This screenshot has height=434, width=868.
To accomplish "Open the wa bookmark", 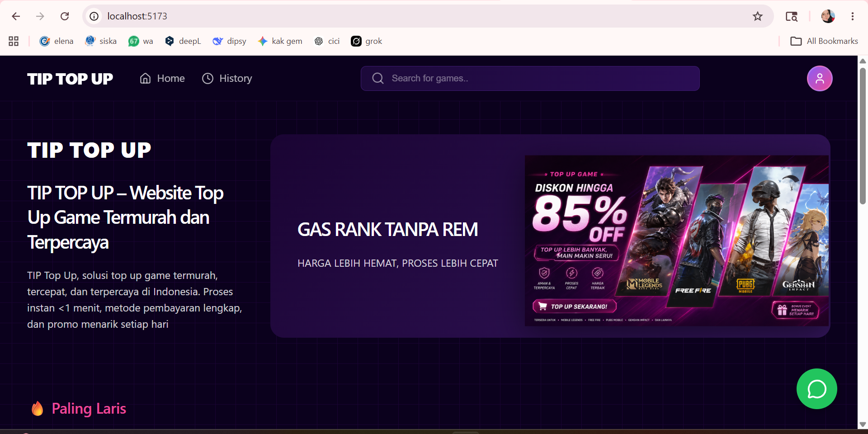I will tap(141, 41).
